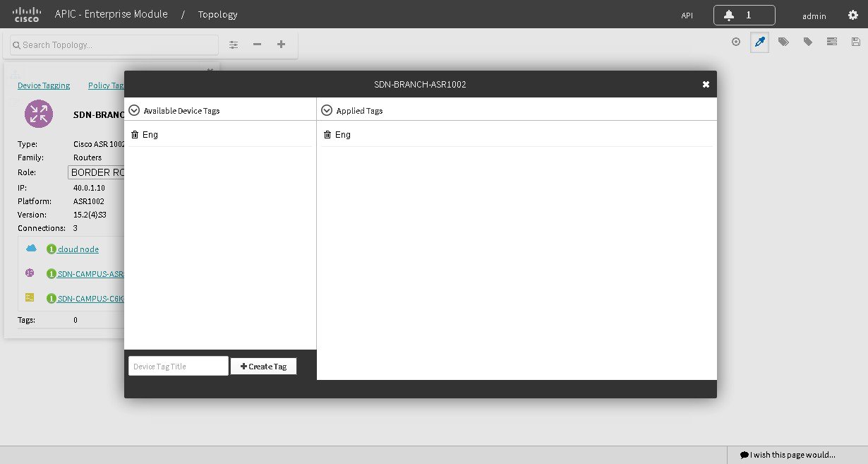Close the SDN-BRANCH-ASR1002 dialog
This screenshot has width=868, height=464.
pyautogui.click(x=706, y=84)
